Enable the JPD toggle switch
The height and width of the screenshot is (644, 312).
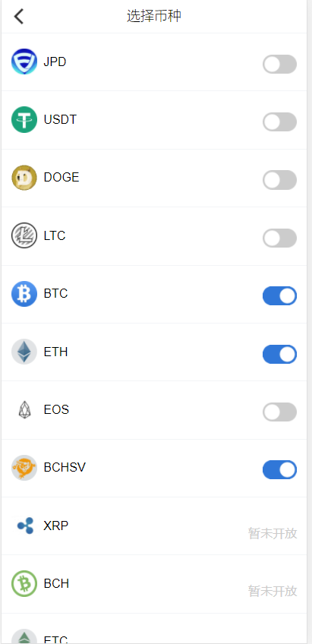click(x=279, y=64)
